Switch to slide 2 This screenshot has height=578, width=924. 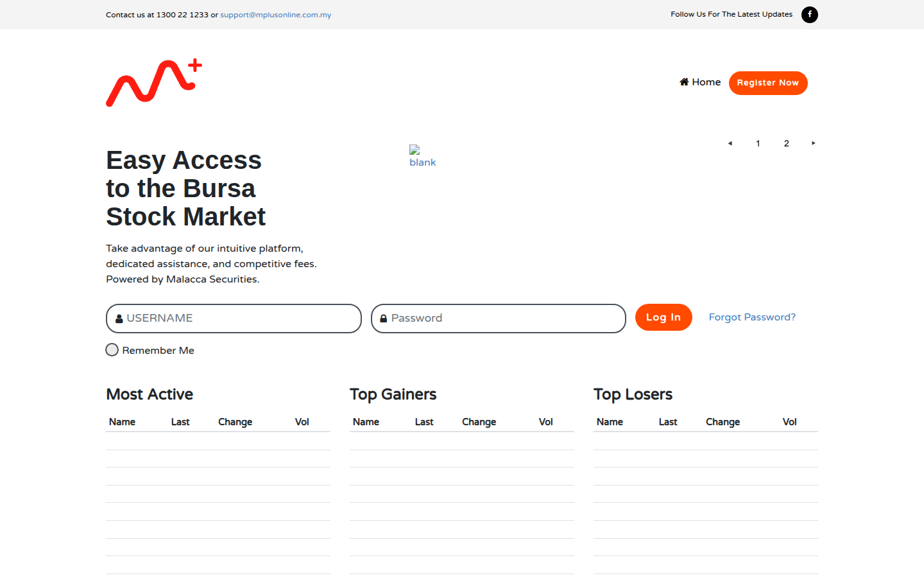coord(786,143)
